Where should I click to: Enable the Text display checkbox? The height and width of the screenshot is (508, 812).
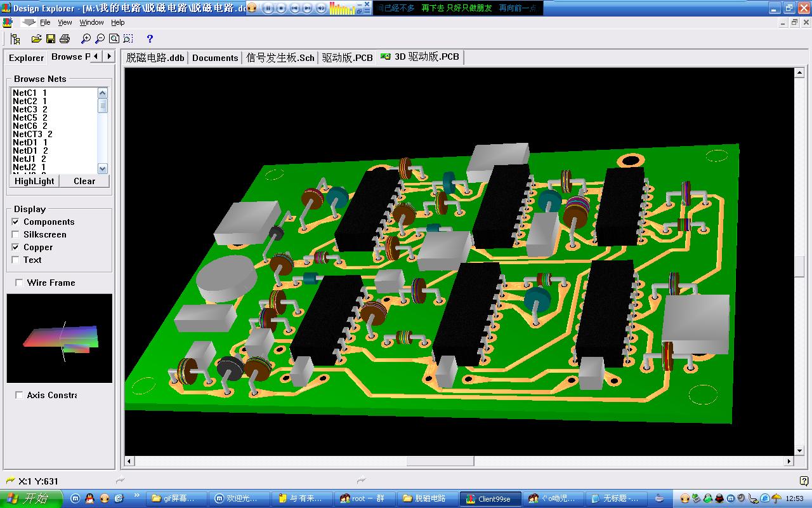point(16,260)
